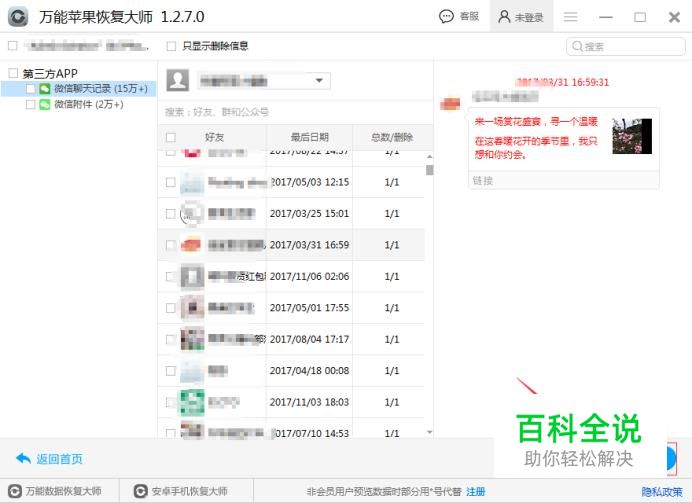Click the 好友 column header
The height and width of the screenshot is (503, 692).
pyautogui.click(x=214, y=137)
